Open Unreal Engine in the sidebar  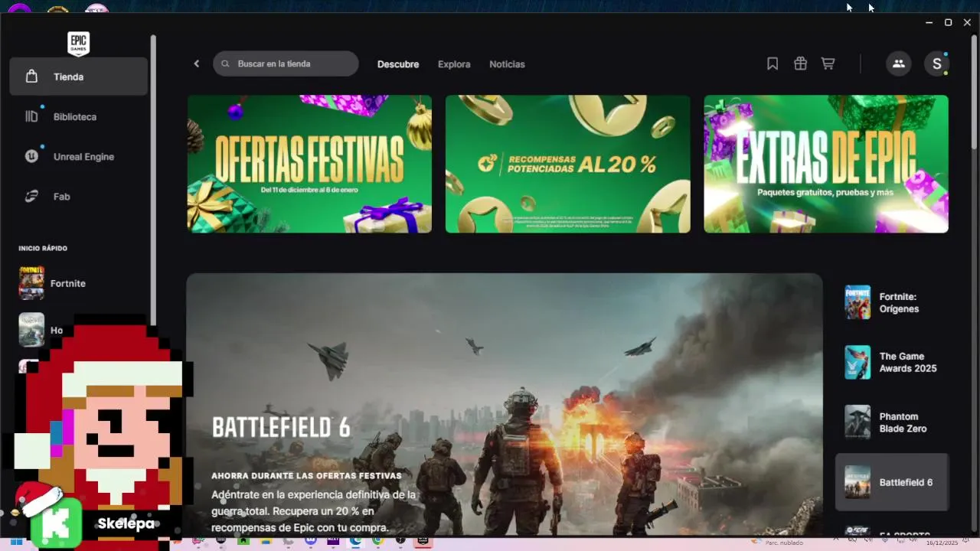click(78, 156)
